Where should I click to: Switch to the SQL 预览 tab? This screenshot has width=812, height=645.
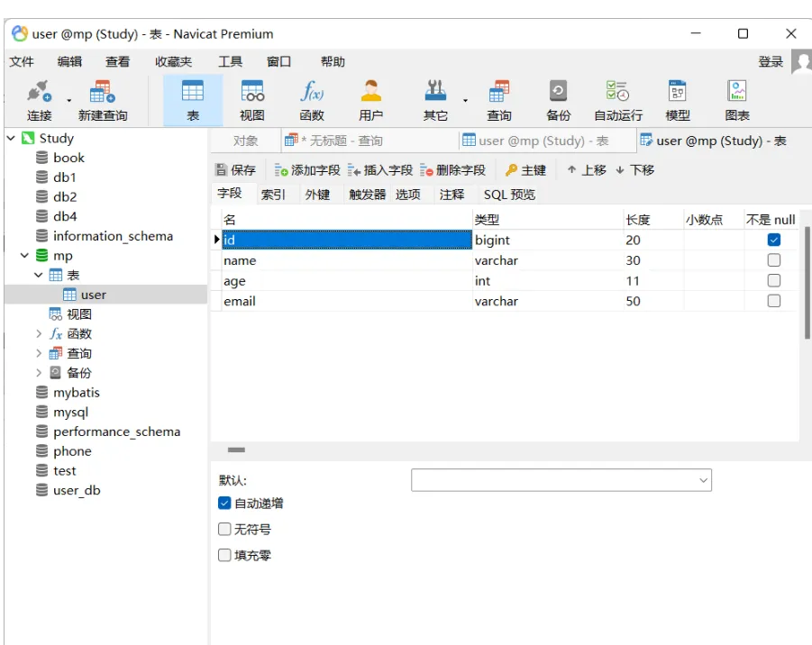[x=509, y=195]
